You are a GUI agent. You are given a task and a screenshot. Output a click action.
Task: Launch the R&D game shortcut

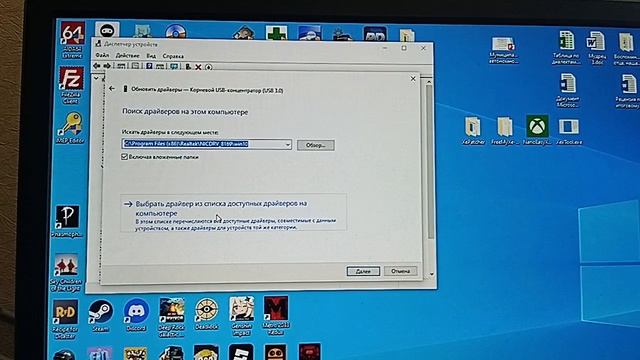(65, 318)
